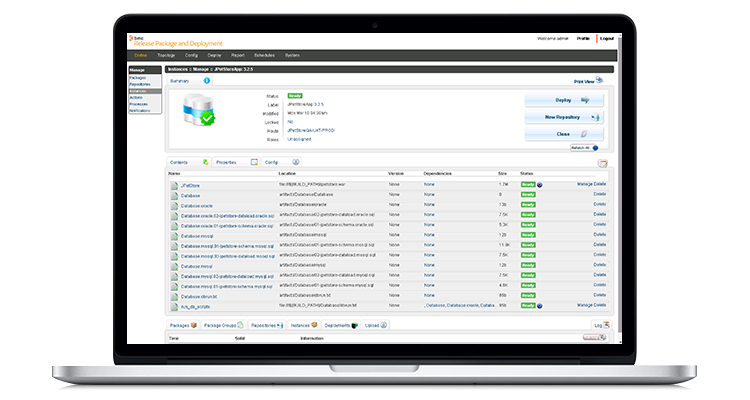Image resolution: width=750 pixels, height=400 pixels.
Task: Click the database instance icon with checkmark
Action: point(199,111)
